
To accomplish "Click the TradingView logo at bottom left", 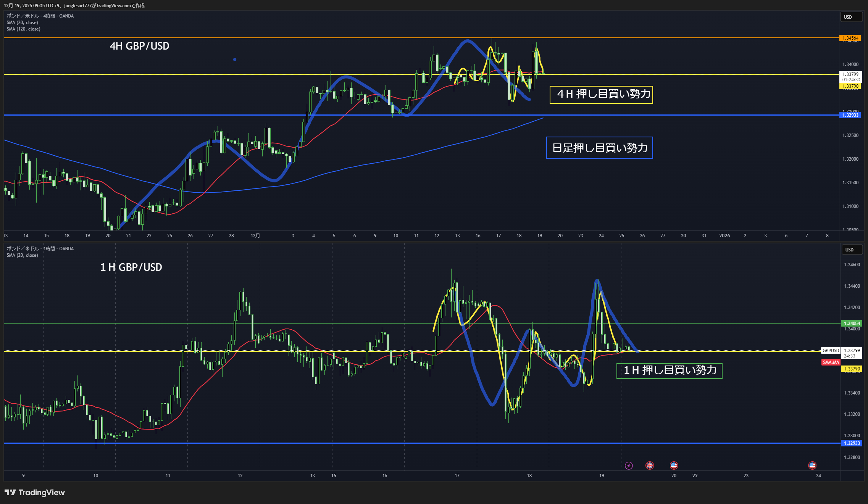I will click(x=35, y=493).
